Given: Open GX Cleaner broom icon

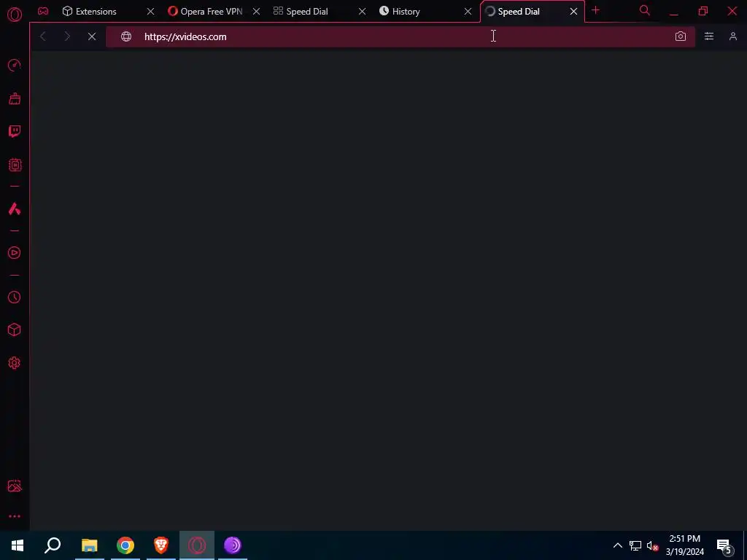Looking at the screenshot, I should point(15,98).
